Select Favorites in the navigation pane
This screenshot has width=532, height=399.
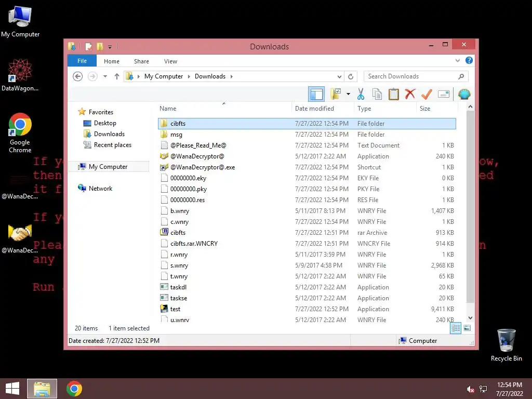[x=101, y=112]
